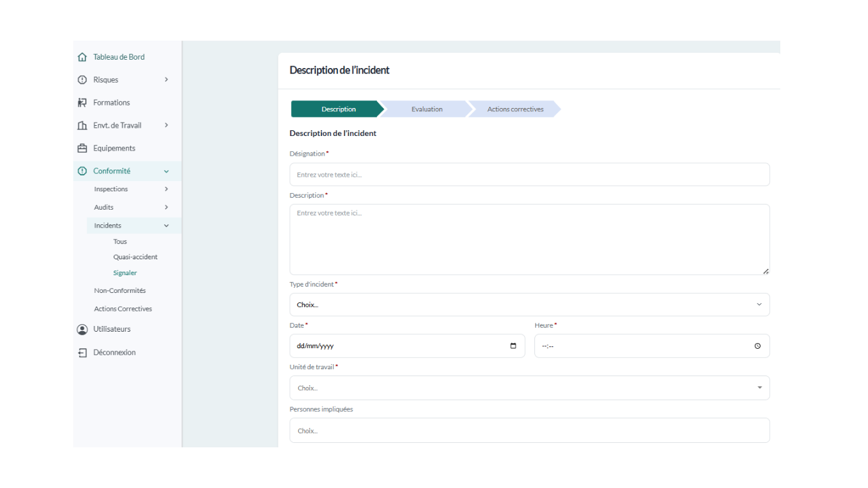Expand the Risques submenu chevron
This screenshot has height=488, width=868.
pyautogui.click(x=166, y=80)
